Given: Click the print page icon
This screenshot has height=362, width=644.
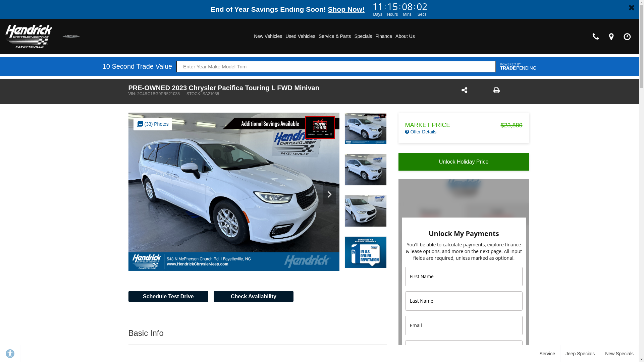Looking at the screenshot, I should 496,90.
